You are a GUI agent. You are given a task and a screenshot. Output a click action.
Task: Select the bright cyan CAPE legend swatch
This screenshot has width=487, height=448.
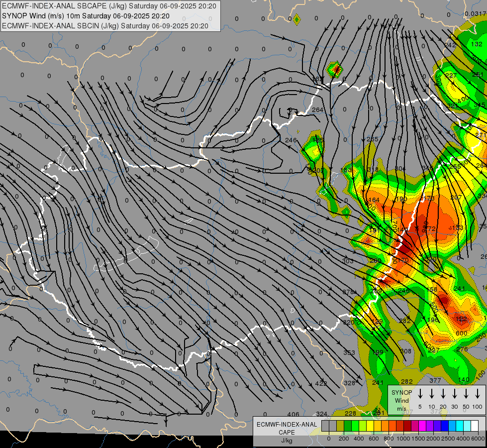click(460, 426)
